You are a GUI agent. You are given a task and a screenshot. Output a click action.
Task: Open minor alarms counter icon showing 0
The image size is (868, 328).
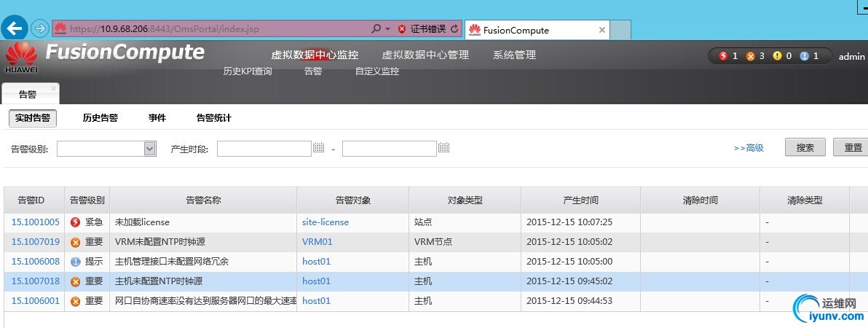777,56
